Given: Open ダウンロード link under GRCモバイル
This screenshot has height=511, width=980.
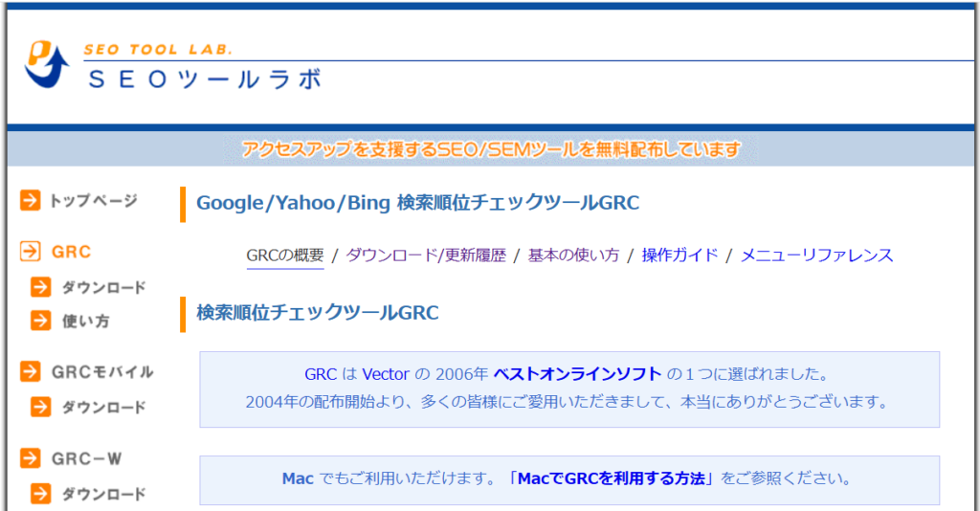Looking at the screenshot, I should [x=103, y=408].
